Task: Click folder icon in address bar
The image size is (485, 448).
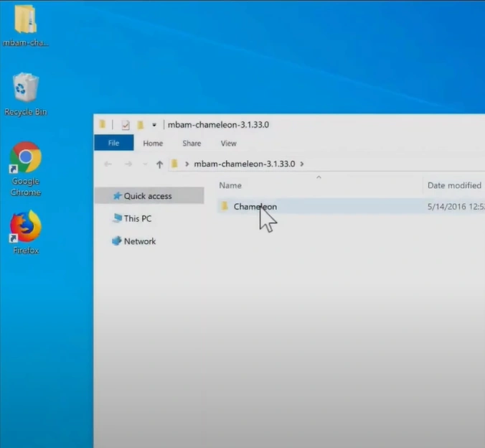Action: coord(174,164)
